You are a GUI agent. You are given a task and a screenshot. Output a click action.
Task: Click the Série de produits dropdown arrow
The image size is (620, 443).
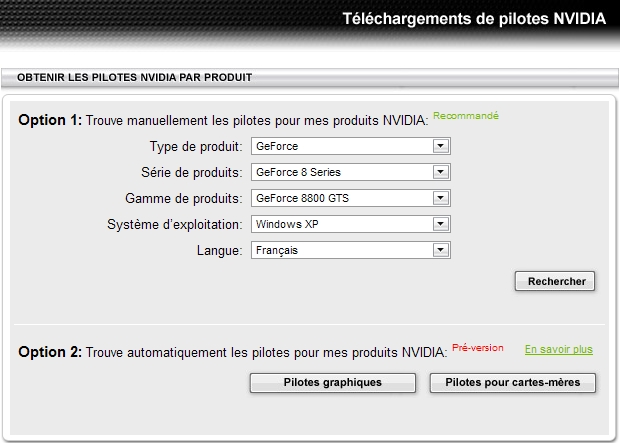(x=439, y=172)
